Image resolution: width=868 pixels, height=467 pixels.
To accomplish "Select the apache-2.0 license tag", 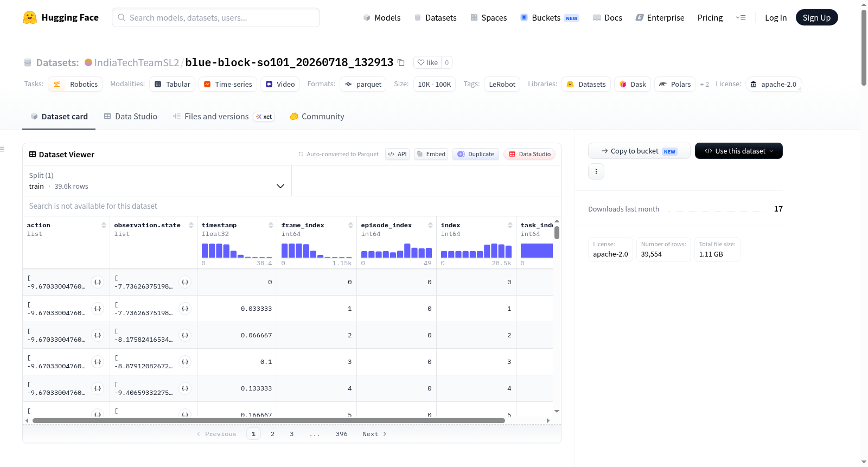I will [x=774, y=84].
